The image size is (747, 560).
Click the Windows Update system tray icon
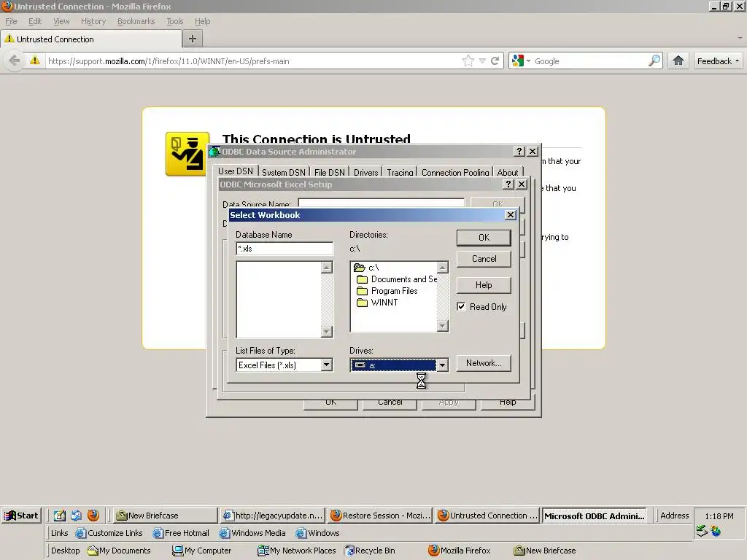[716, 531]
